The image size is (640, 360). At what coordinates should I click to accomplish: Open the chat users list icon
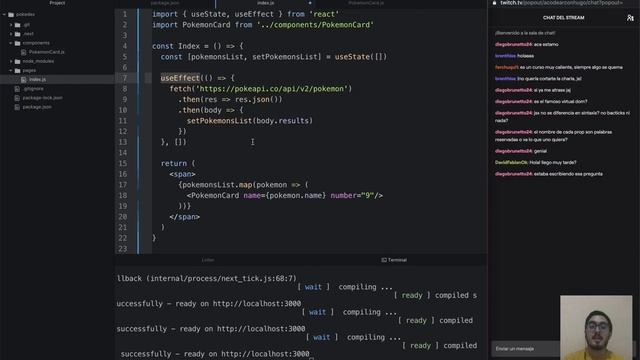pyautogui.click(x=630, y=18)
